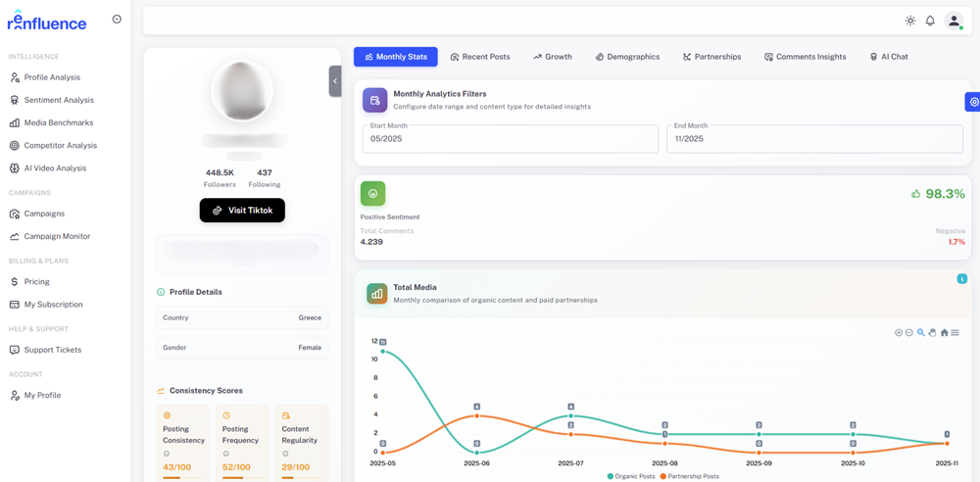Reset chart zoom with home icon
This screenshot has height=482, width=980.
944,333
